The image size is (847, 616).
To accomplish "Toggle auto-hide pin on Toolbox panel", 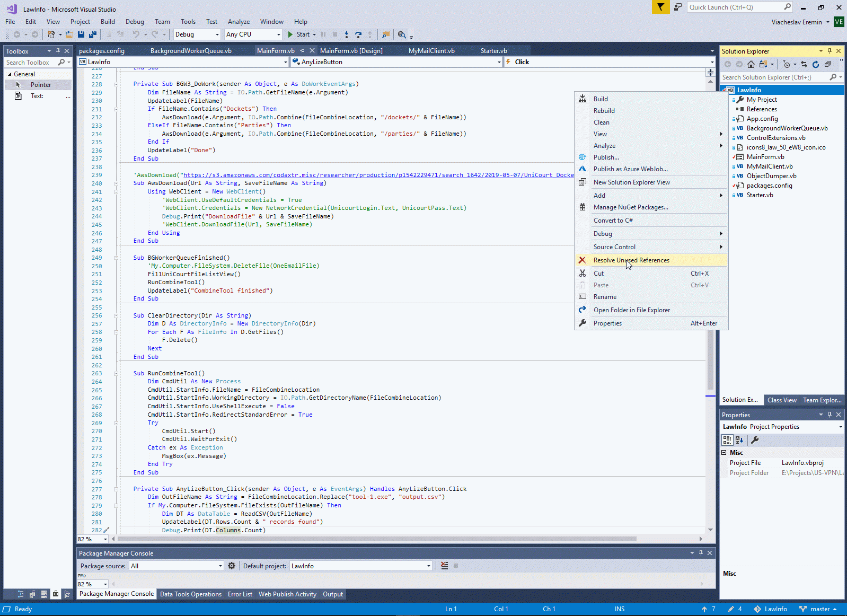I will tap(58, 51).
